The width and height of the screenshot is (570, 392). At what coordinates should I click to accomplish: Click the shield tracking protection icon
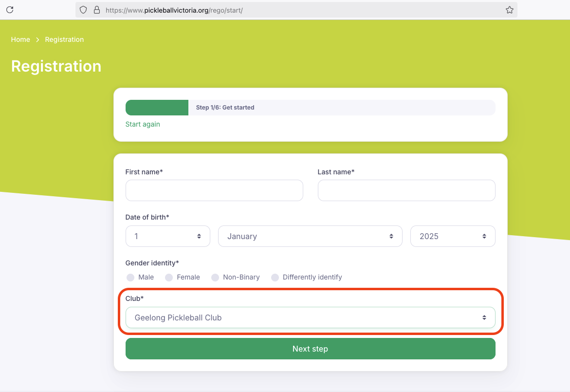point(83,10)
